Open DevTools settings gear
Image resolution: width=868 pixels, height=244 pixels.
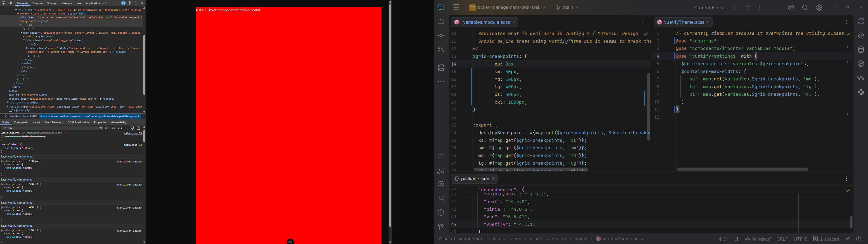click(129, 3)
